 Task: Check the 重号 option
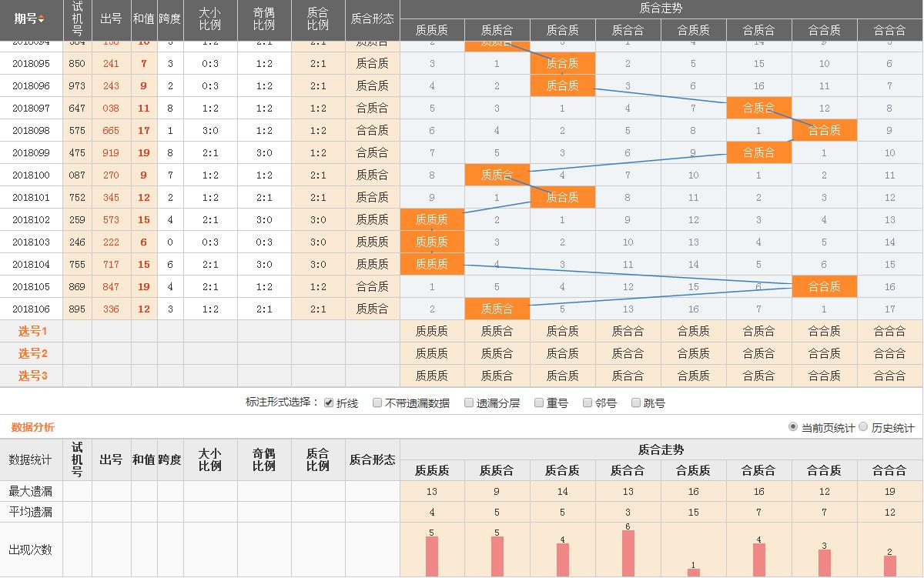[539, 403]
